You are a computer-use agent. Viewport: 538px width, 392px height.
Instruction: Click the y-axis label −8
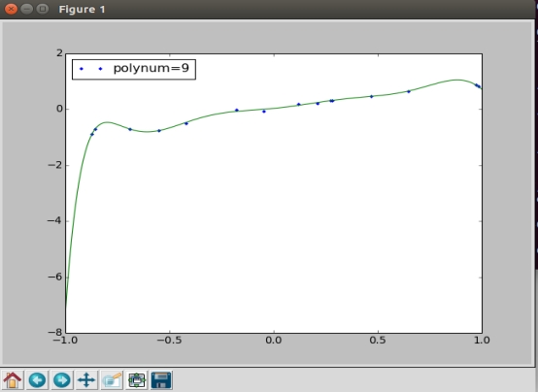click(x=55, y=332)
